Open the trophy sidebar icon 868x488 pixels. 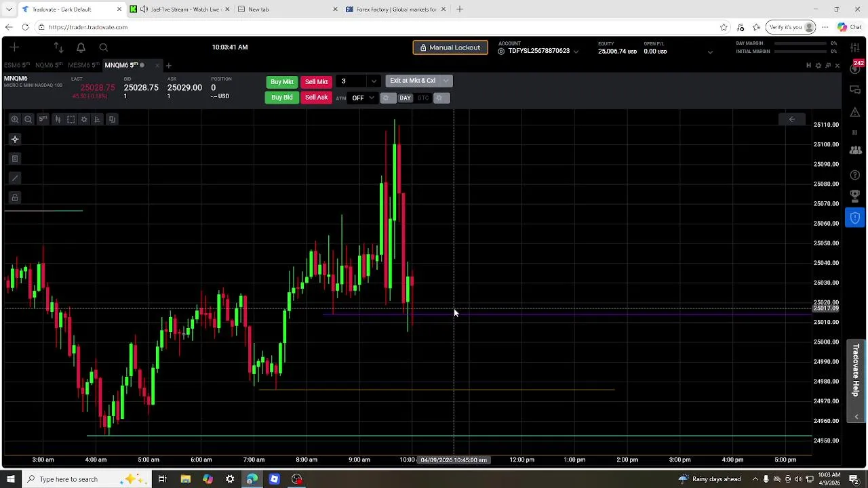(x=855, y=196)
